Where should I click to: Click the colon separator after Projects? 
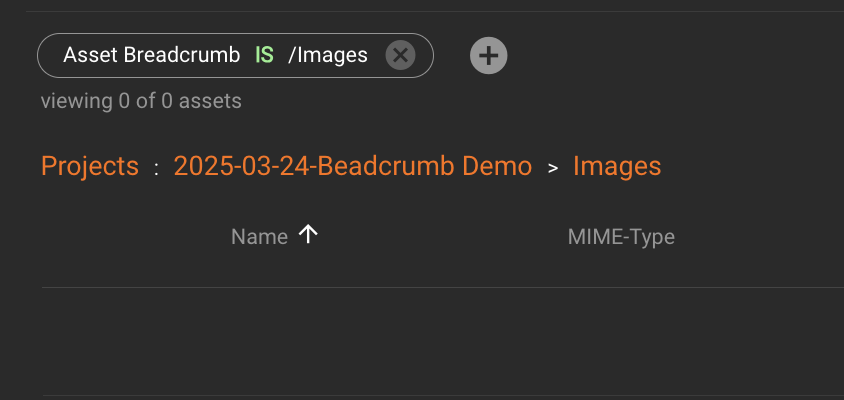coord(156,168)
